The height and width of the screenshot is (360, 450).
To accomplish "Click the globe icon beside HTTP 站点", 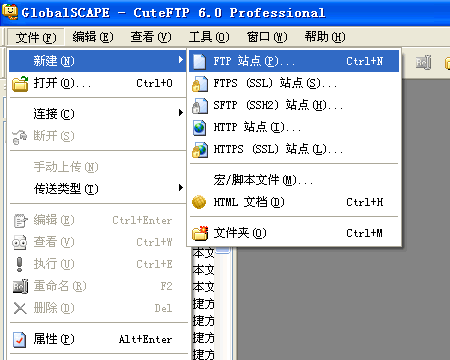I will pos(199,128).
